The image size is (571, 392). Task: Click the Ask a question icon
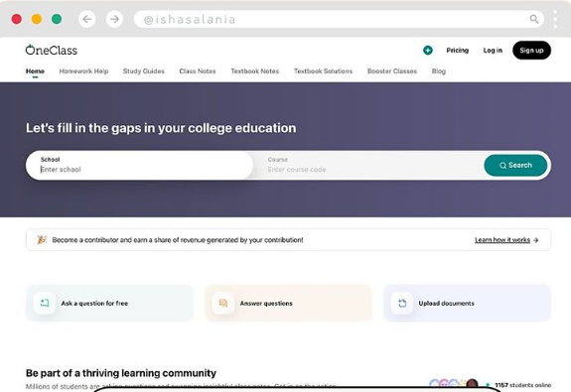tap(45, 303)
